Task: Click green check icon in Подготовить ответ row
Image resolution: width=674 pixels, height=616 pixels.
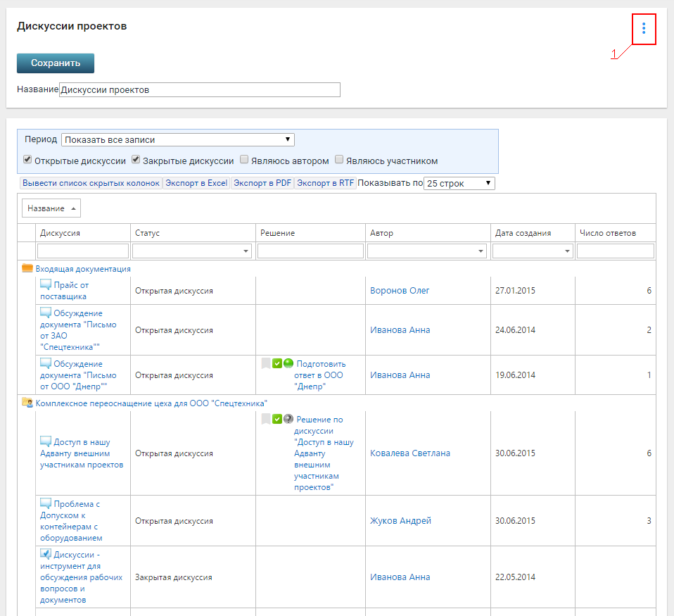Action: click(277, 363)
